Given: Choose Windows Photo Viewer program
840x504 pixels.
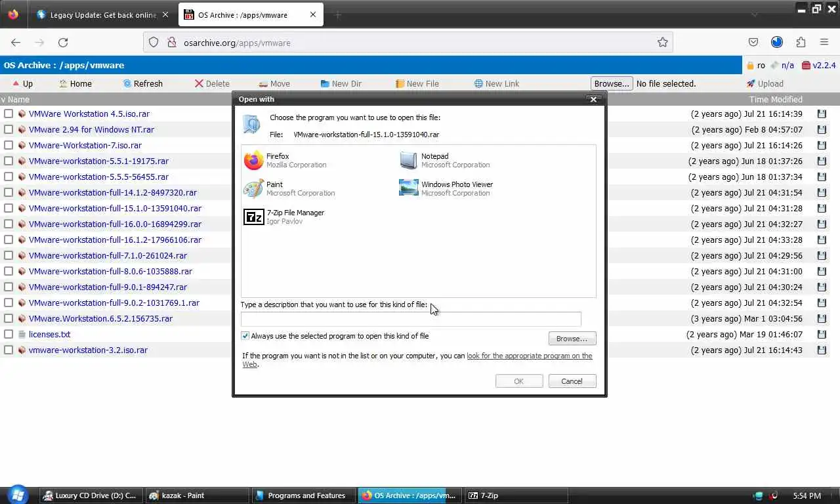Looking at the screenshot, I should [446, 188].
